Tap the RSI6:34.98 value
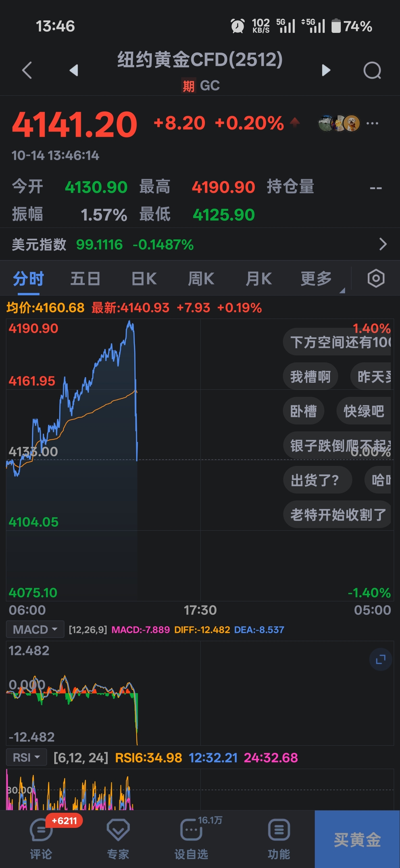This screenshot has height=868, width=400. (148, 758)
